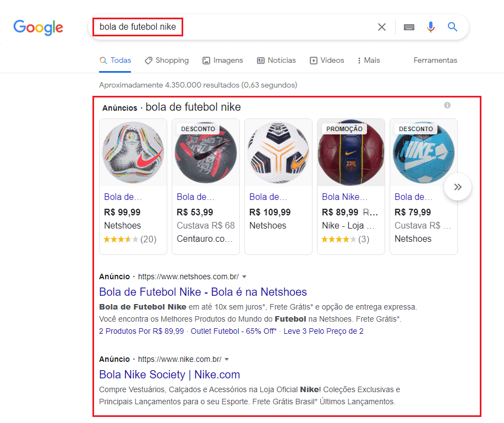Select the blue Nike ball product thumbnail

(x=424, y=153)
